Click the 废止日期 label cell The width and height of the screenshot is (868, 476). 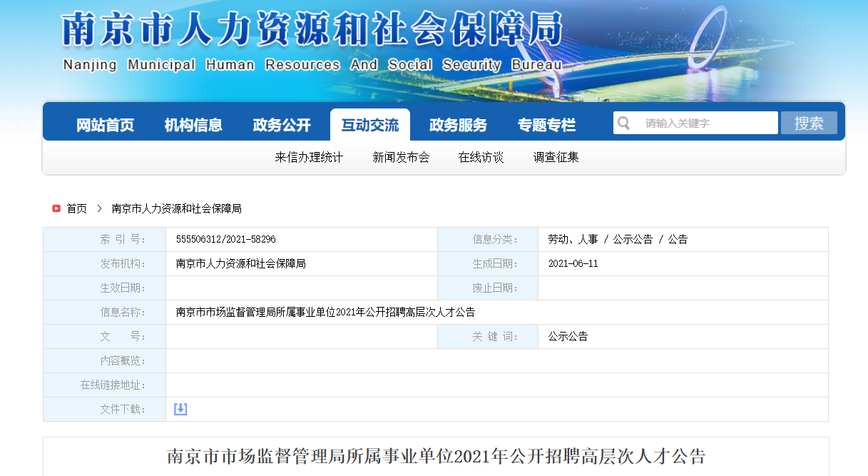pyautogui.click(x=488, y=288)
